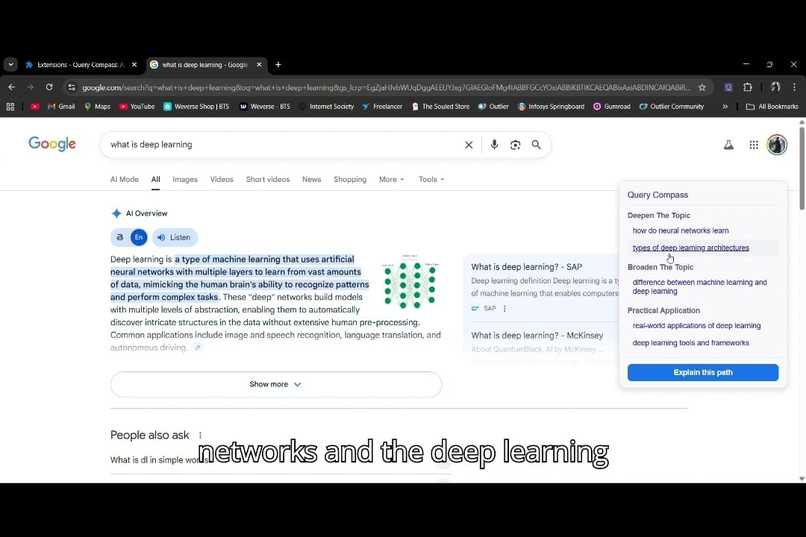Open Gmail bookmark

pyautogui.click(x=61, y=106)
